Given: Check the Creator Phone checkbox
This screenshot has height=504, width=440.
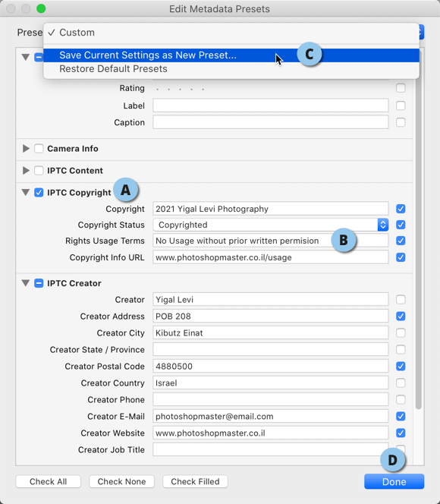Looking at the screenshot, I should click(x=401, y=399).
